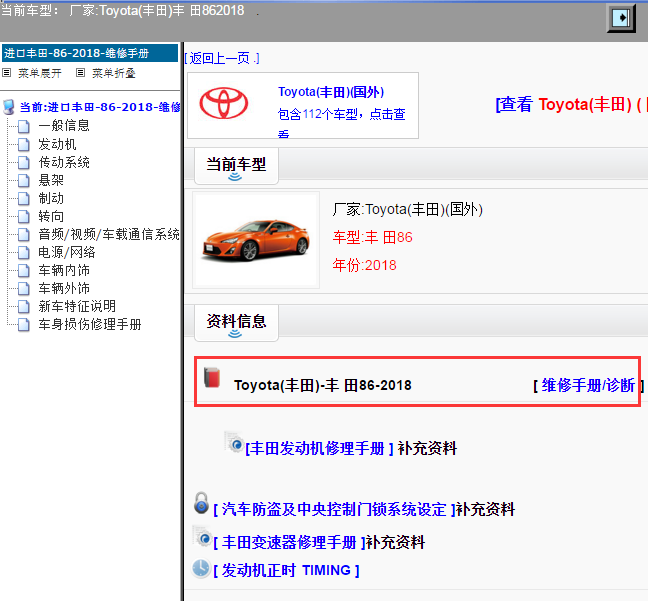Click the padlock icon for anti-theft settings
This screenshot has height=601, width=648.
pos(201,503)
